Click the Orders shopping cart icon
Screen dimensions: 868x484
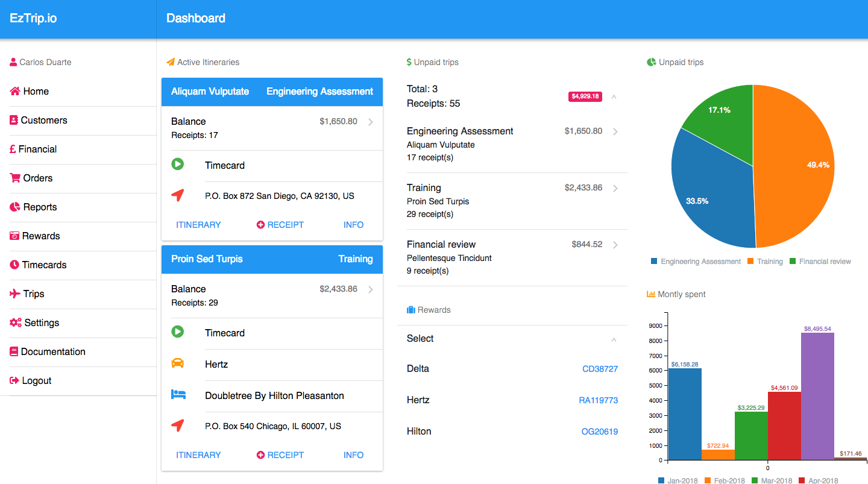pos(15,178)
